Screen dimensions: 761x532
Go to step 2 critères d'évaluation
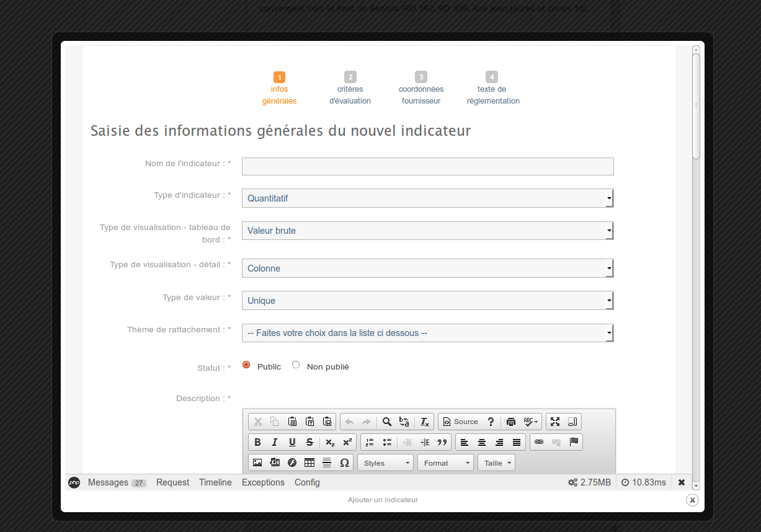point(350,89)
